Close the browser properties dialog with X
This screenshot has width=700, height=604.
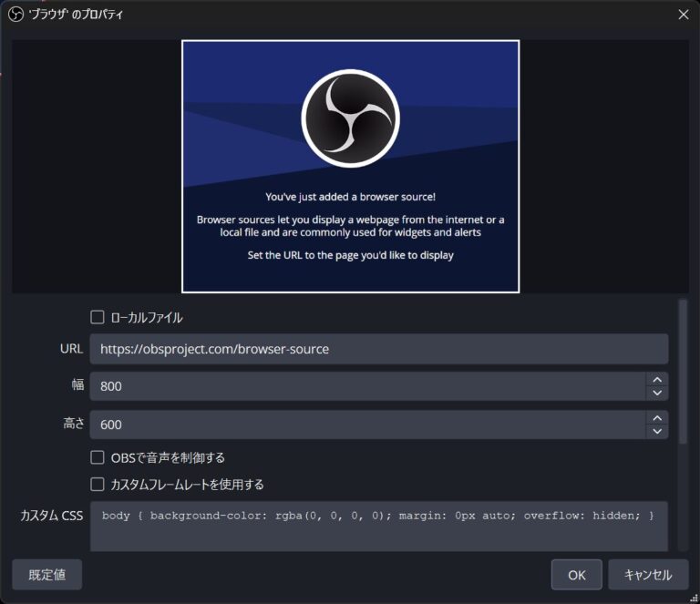click(684, 15)
